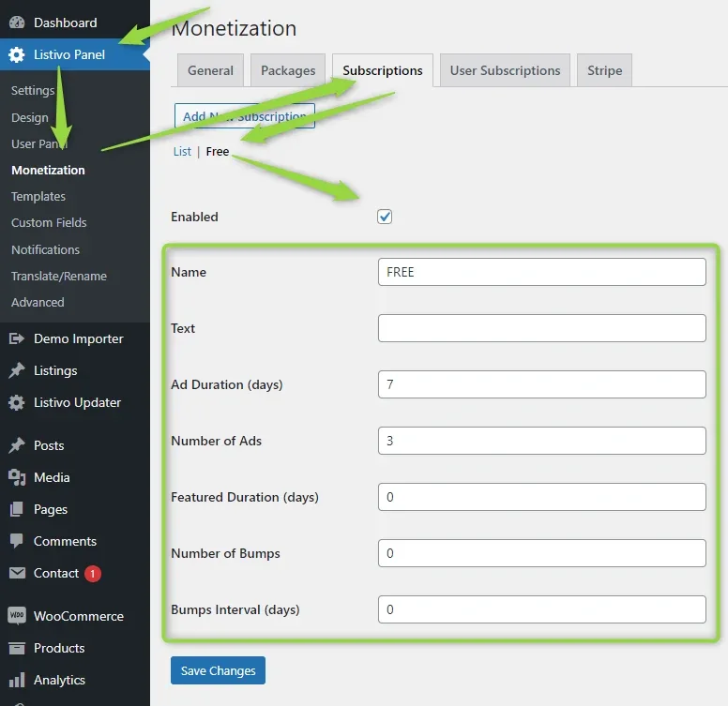Click the Number of Ads field
728x706 pixels.
tap(542, 441)
